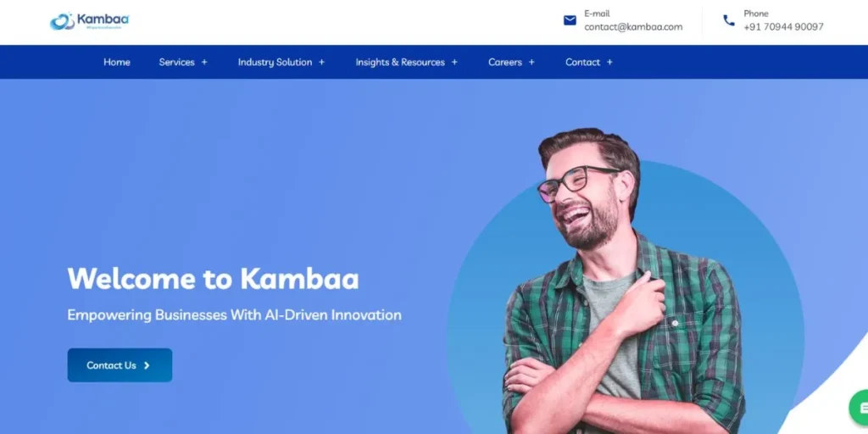The width and height of the screenshot is (868, 434).
Task: Click the envelope email icon
Action: point(570,20)
